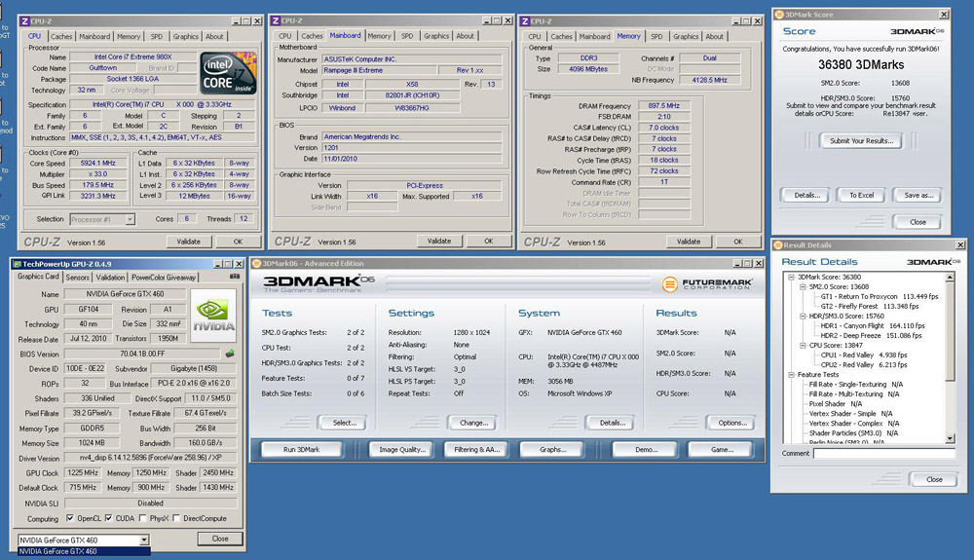Click the Graphs... button
Screen dimensions: 974x560
(552, 450)
